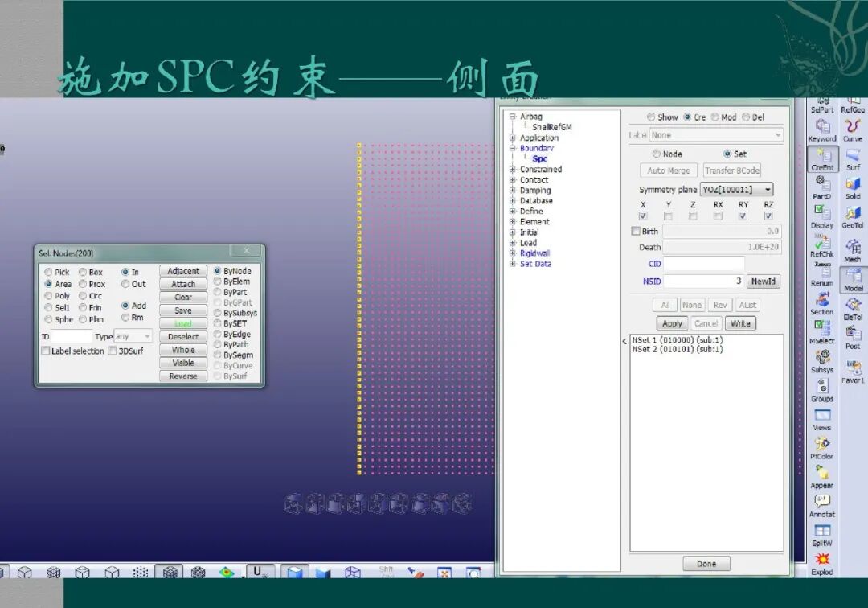Open the SplitW split window icon
868x608 pixels.
pyautogui.click(x=822, y=535)
